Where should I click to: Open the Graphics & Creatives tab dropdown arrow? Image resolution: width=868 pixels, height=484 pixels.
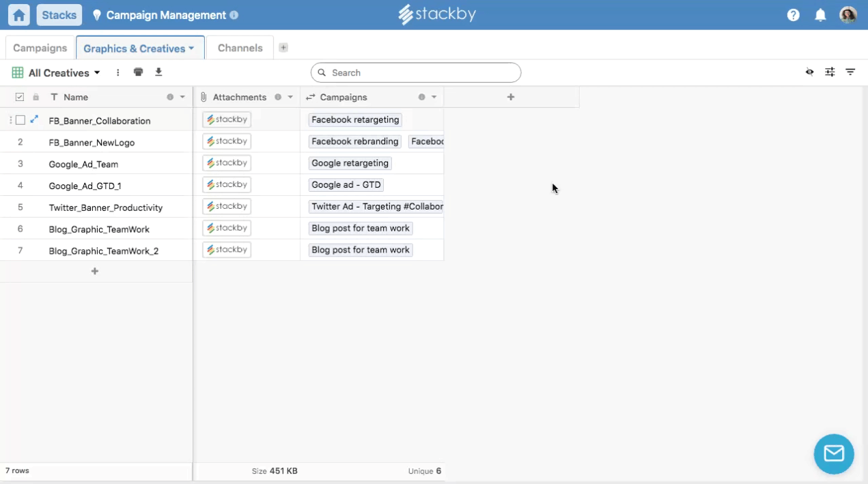pos(191,48)
